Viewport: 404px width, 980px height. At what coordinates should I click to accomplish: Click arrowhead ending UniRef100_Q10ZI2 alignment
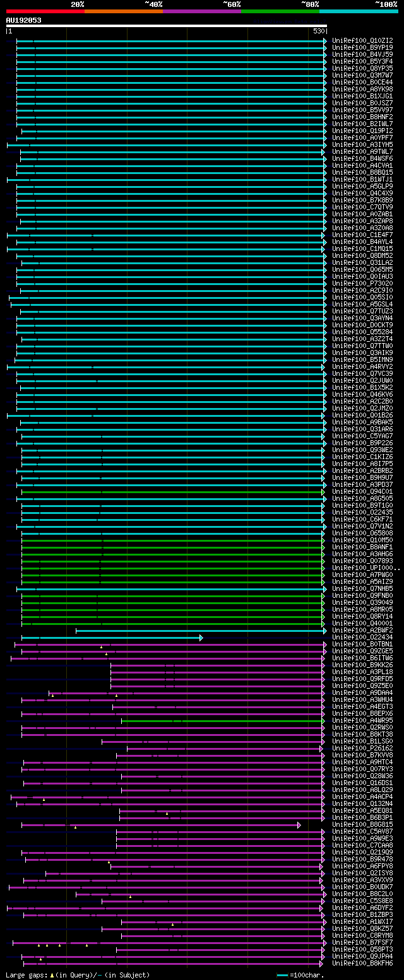coord(325,40)
